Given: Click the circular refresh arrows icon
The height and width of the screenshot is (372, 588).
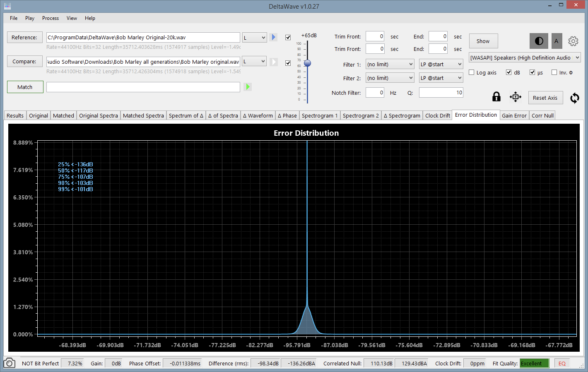Looking at the screenshot, I should [574, 98].
